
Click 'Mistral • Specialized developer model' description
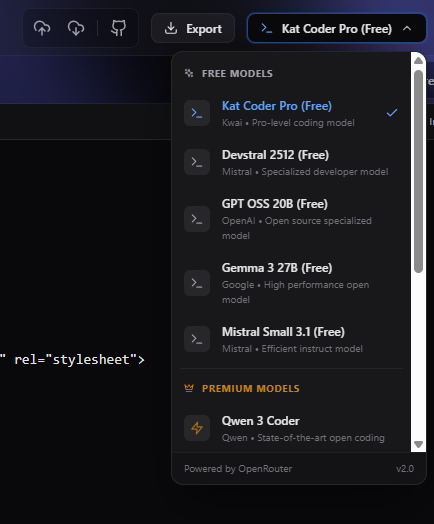click(305, 172)
